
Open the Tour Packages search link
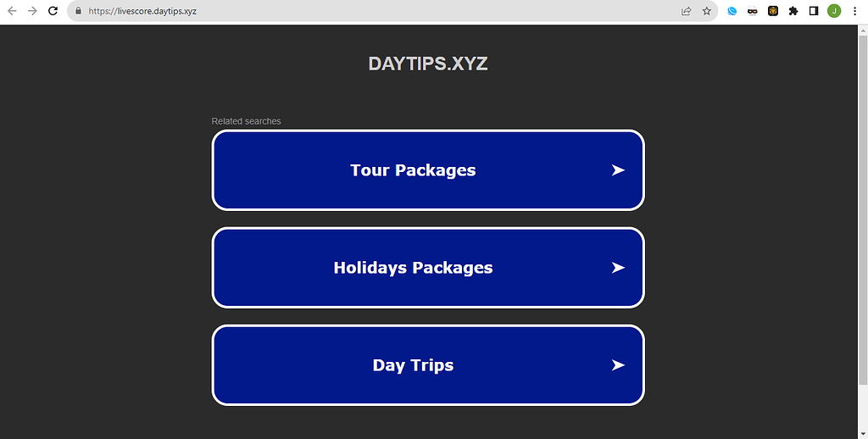point(413,170)
